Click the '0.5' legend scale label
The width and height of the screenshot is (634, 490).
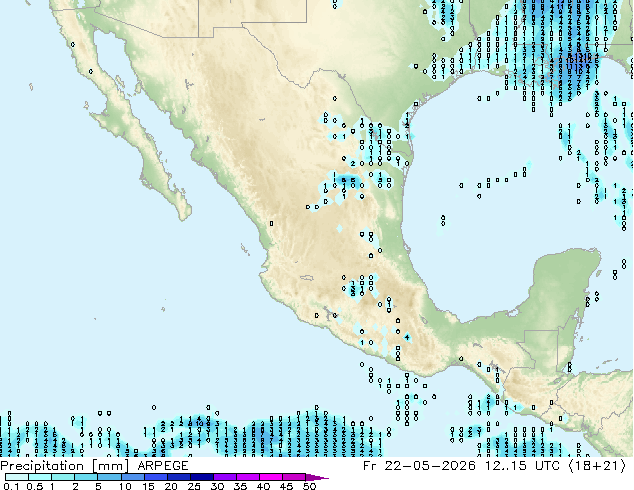point(34,486)
